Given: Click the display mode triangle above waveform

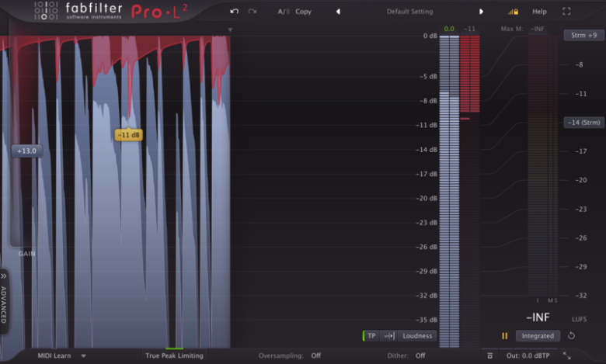Looking at the screenshot, I should click(230, 29).
